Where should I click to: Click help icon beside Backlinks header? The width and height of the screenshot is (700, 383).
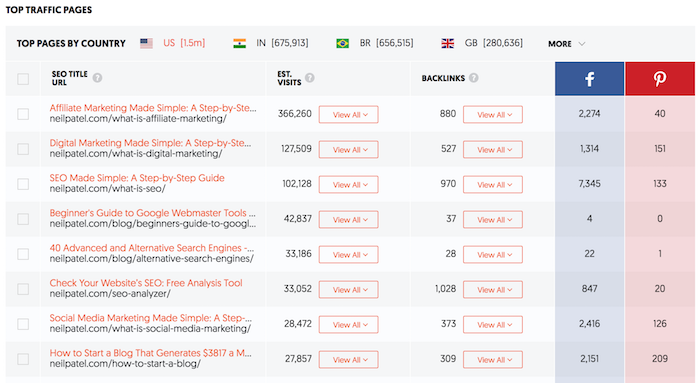coord(474,78)
